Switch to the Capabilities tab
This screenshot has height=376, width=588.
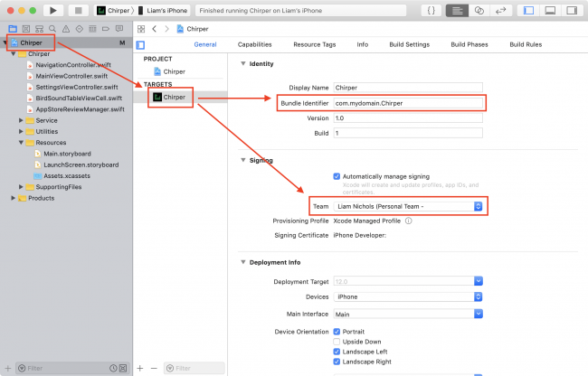[x=254, y=44]
